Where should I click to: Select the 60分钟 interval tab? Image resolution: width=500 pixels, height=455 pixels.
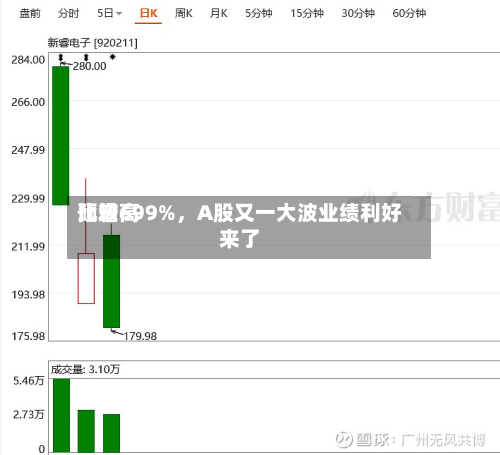(x=409, y=13)
